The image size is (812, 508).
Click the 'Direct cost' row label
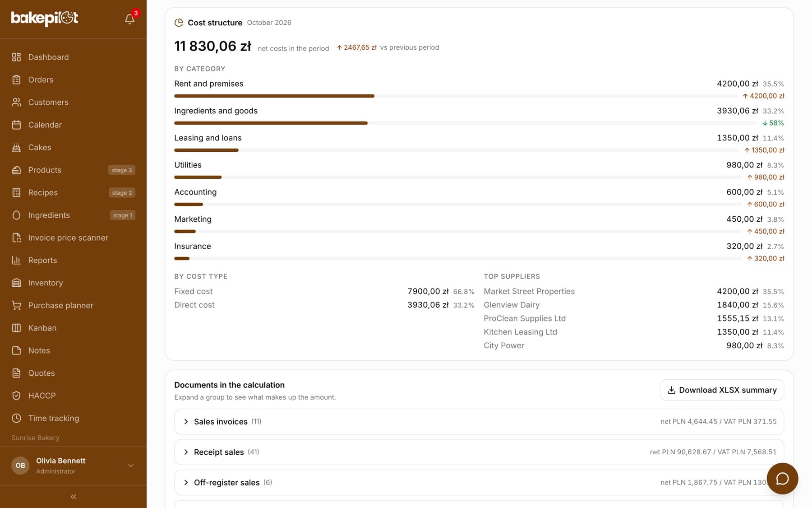point(194,305)
